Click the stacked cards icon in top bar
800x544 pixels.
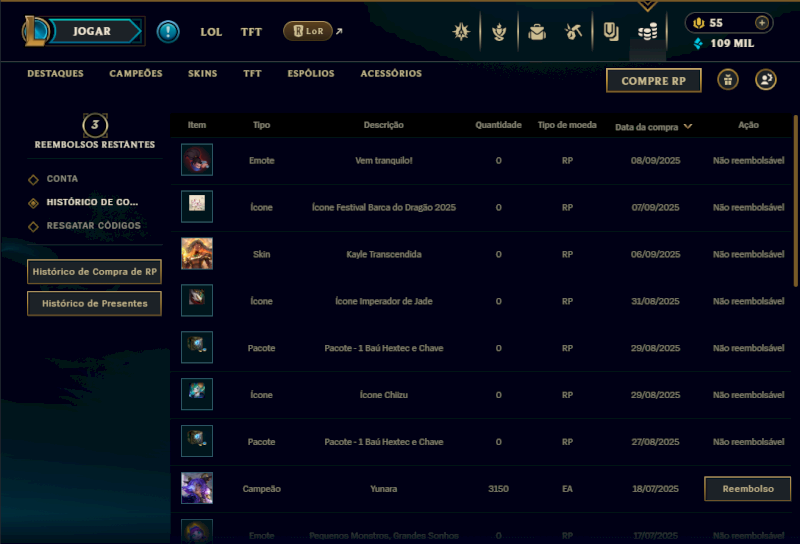610,32
